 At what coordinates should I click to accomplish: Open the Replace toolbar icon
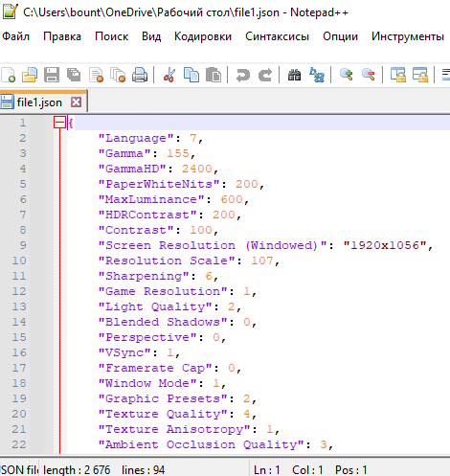[x=317, y=75]
